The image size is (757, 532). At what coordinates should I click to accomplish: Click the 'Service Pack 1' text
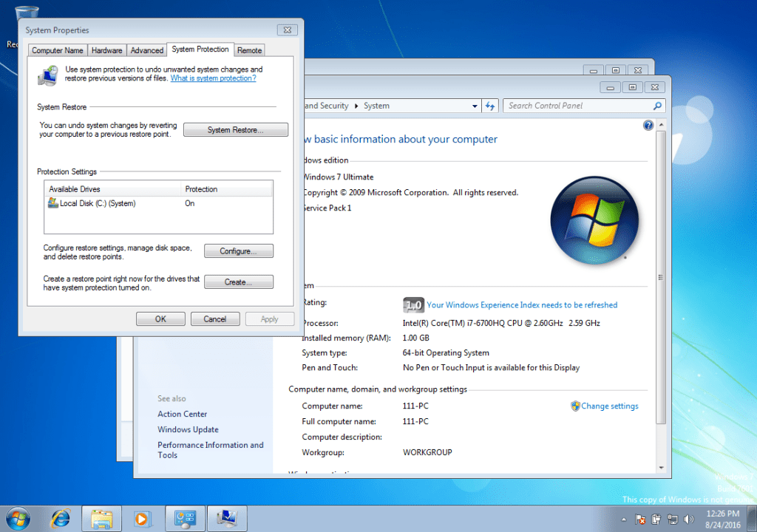[327, 208]
